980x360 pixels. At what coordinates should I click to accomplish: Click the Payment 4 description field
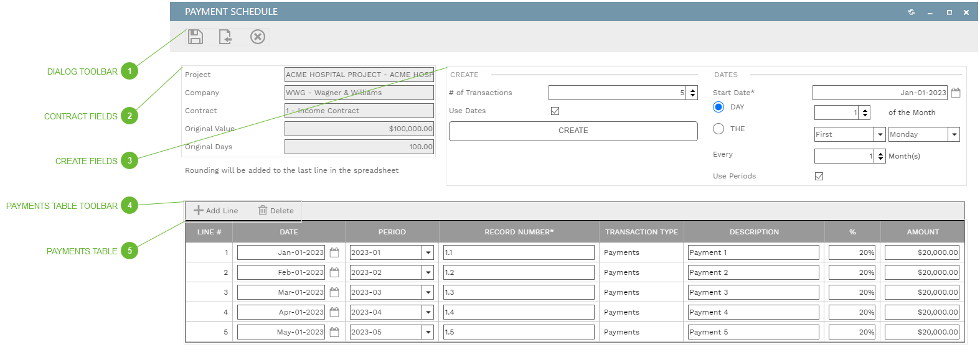click(753, 312)
